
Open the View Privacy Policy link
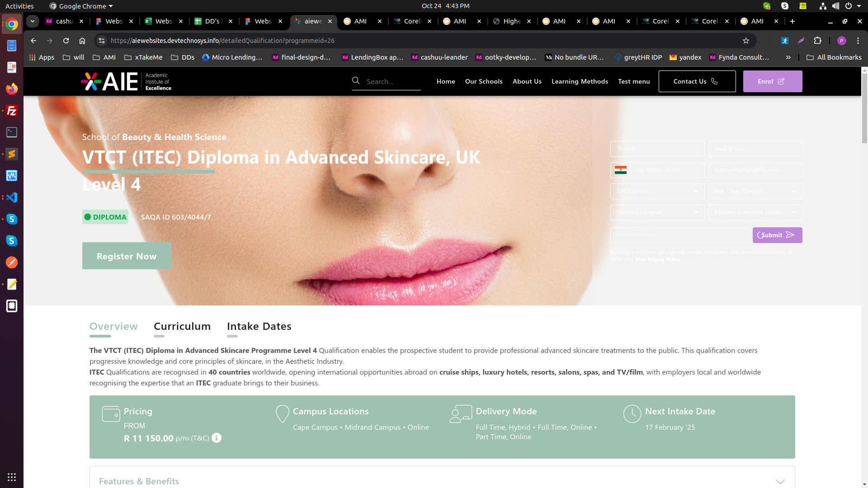pos(657,259)
